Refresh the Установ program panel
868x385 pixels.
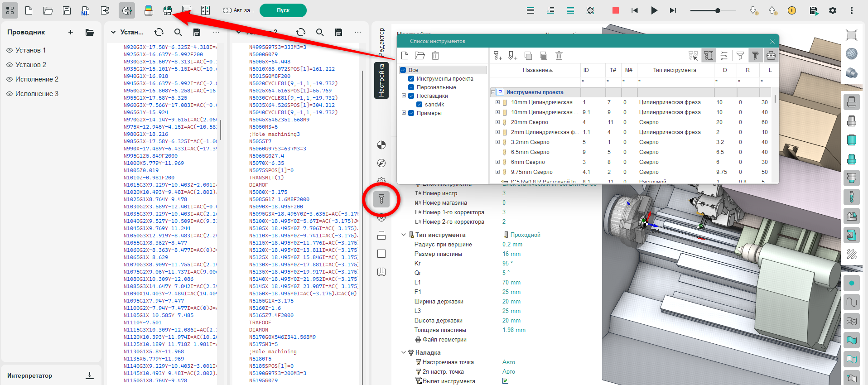pos(159,32)
